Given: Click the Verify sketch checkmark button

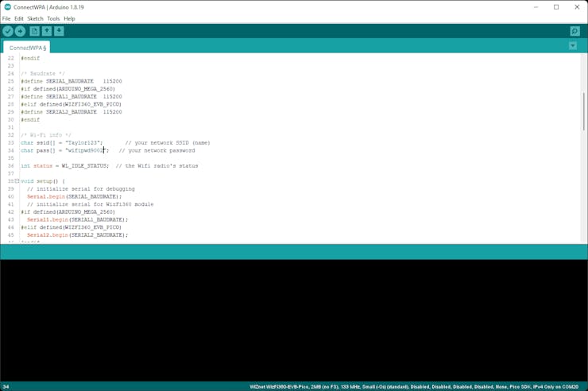Looking at the screenshot, I should (8, 31).
